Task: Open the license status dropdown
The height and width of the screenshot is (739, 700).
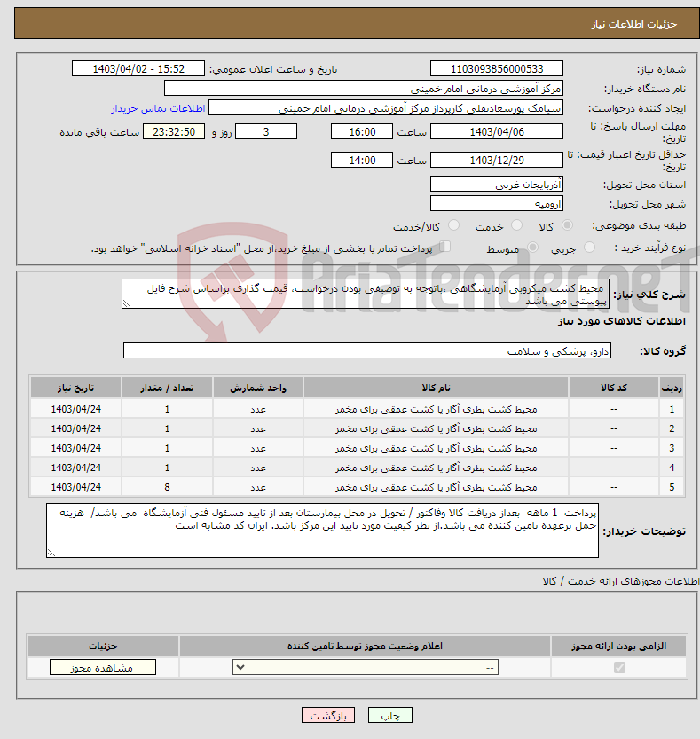Action: click(366, 667)
